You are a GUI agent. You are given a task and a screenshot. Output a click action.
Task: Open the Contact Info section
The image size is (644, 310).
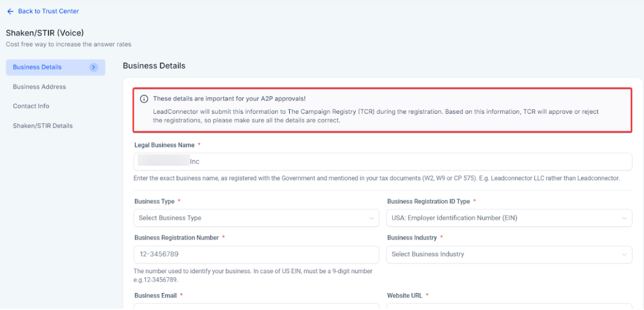pyautogui.click(x=31, y=106)
